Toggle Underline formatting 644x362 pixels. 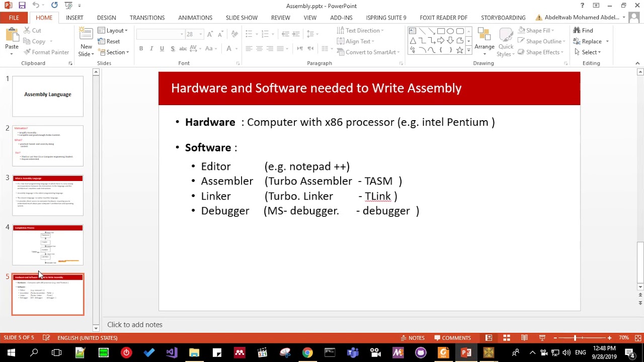point(162,49)
